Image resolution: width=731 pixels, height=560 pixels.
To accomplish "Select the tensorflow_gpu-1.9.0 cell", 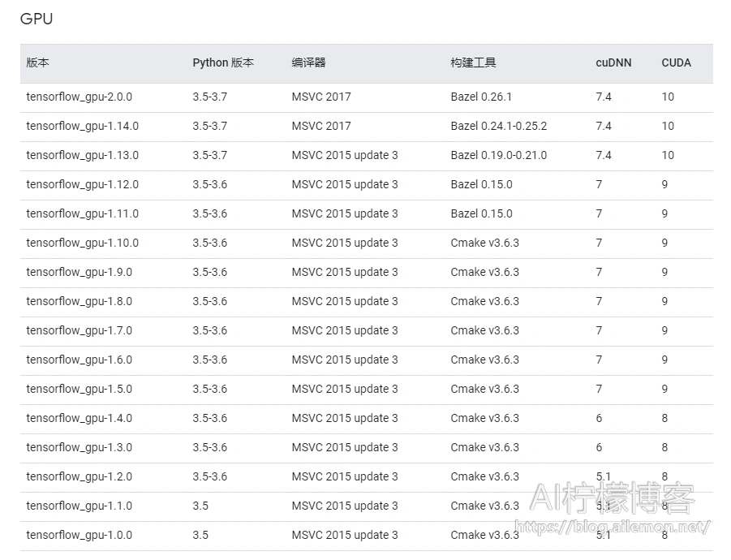I will pos(80,273).
